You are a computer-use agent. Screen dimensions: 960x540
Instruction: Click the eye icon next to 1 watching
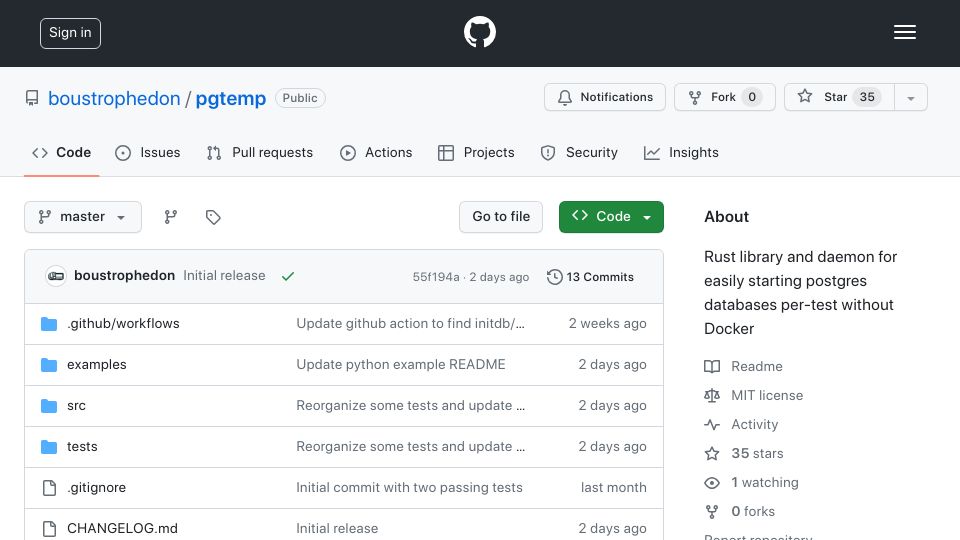coord(712,482)
